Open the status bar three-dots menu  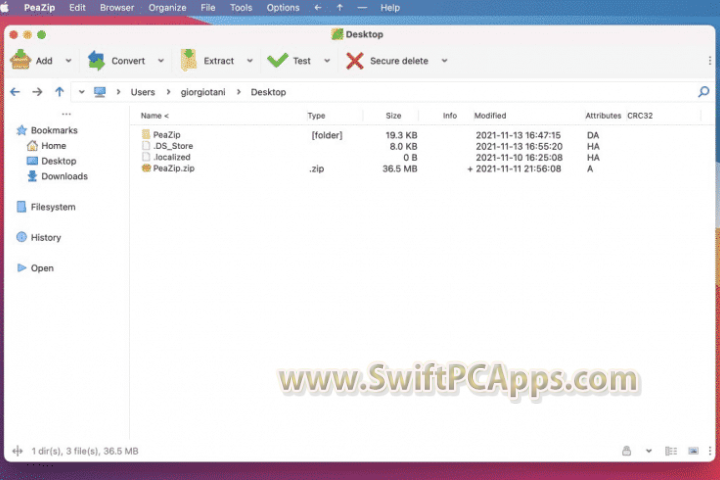pos(709,451)
